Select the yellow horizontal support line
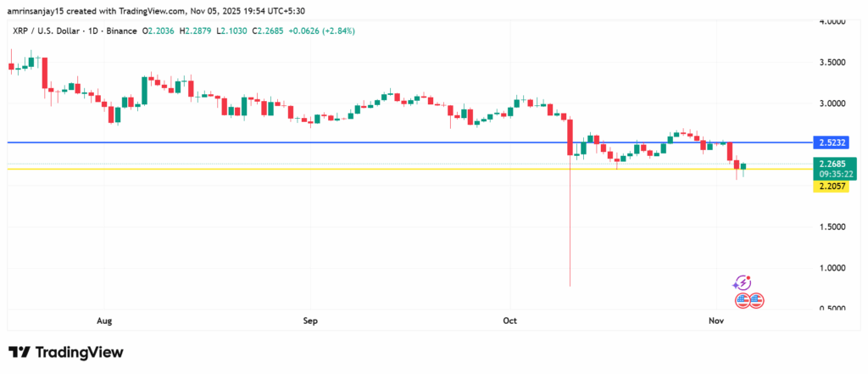The height and width of the screenshot is (374, 868). (x=339, y=169)
